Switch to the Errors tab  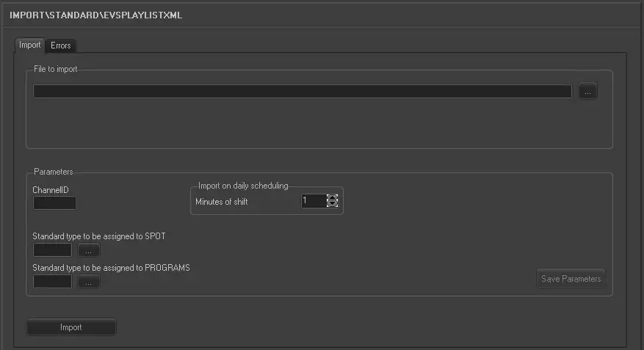point(61,45)
